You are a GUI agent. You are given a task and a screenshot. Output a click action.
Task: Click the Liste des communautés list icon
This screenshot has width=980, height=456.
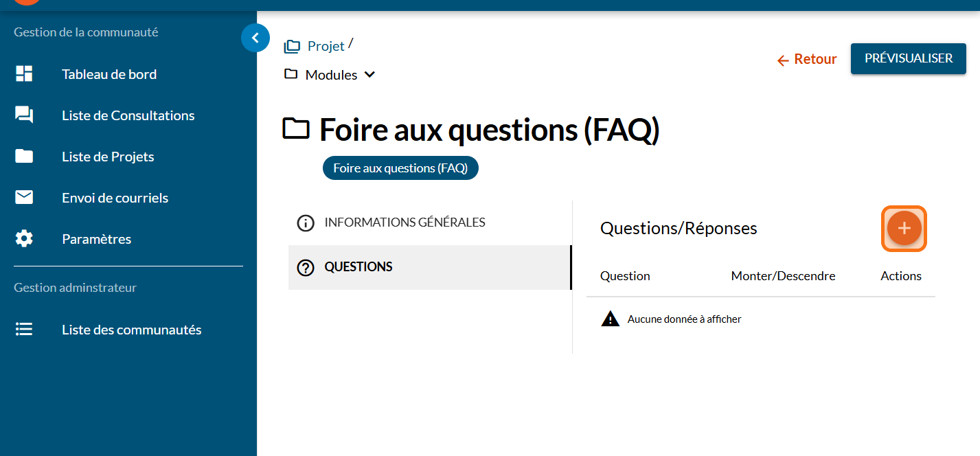[24, 330]
